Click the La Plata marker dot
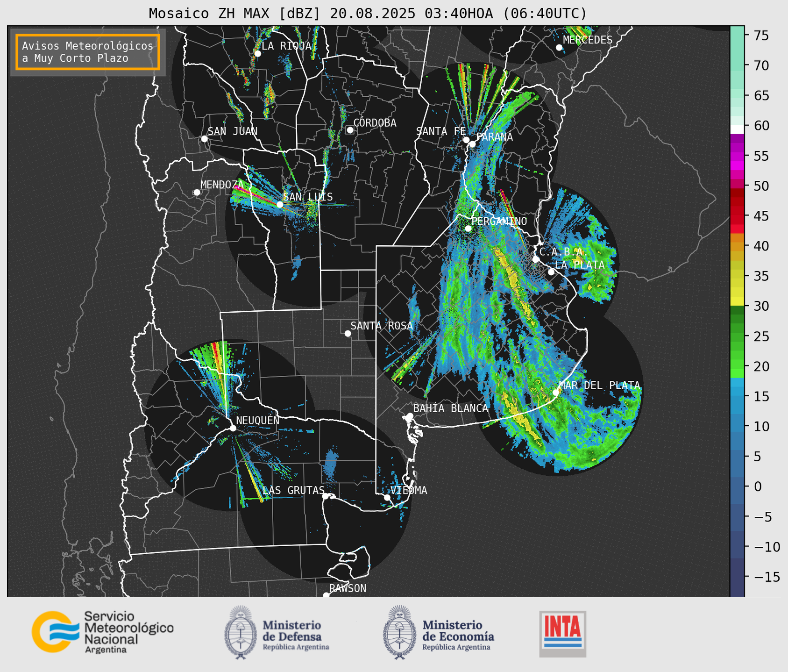This screenshot has width=788, height=672. pos(551,272)
